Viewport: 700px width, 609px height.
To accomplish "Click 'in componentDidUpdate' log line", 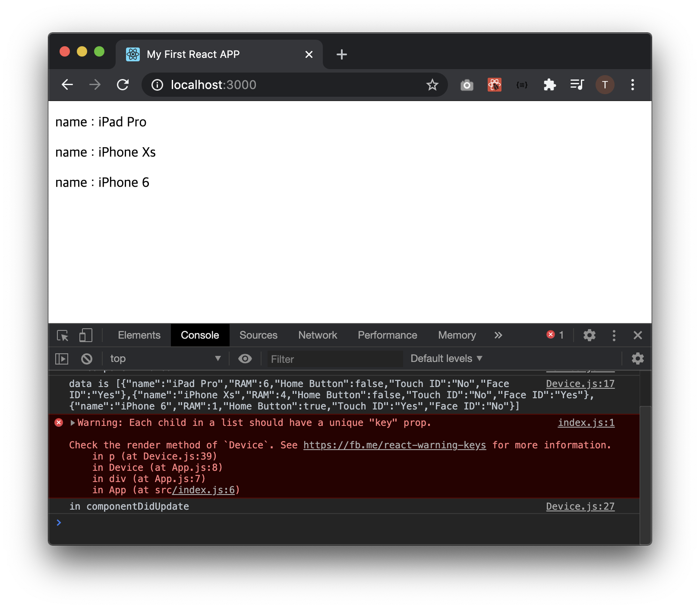I will coord(129,506).
